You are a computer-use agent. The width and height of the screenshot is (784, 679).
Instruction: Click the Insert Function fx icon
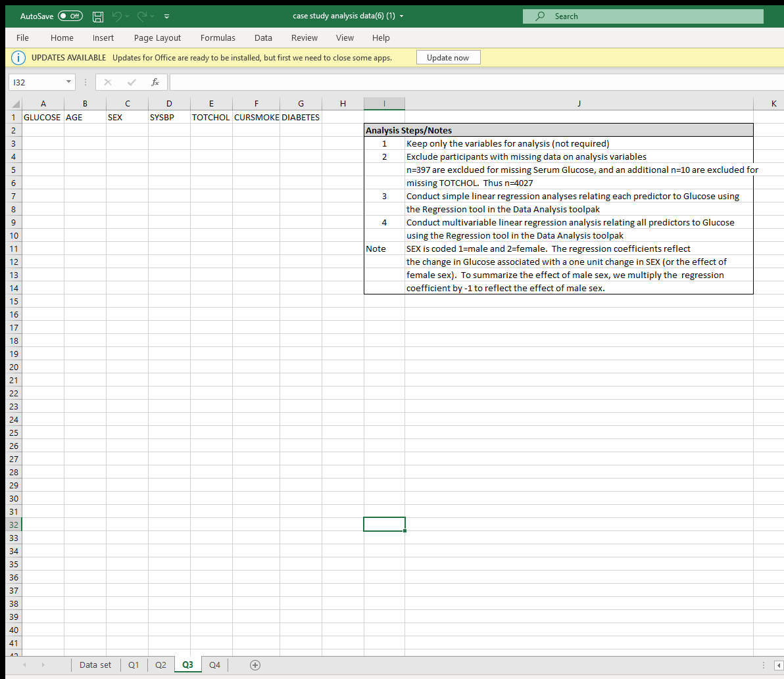155,82
